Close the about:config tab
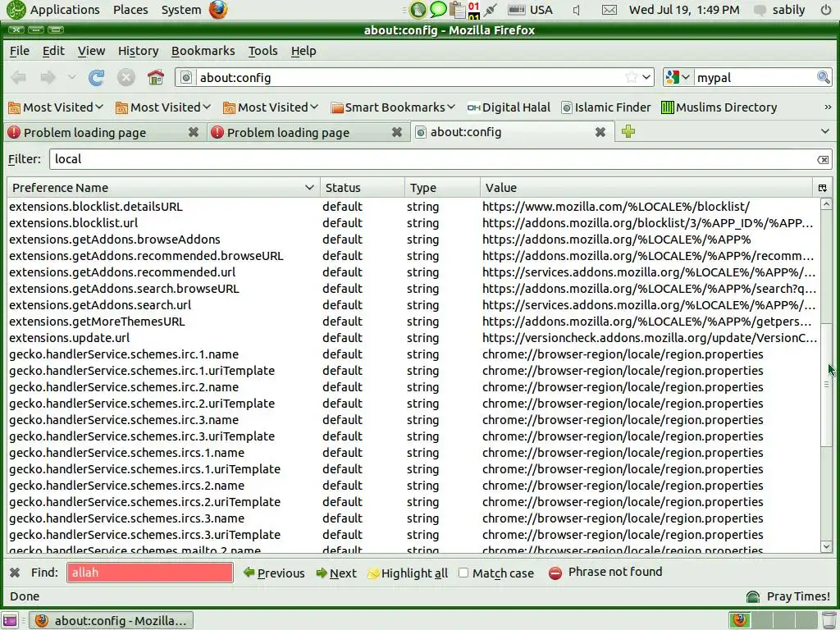 (x=600, y=132)
